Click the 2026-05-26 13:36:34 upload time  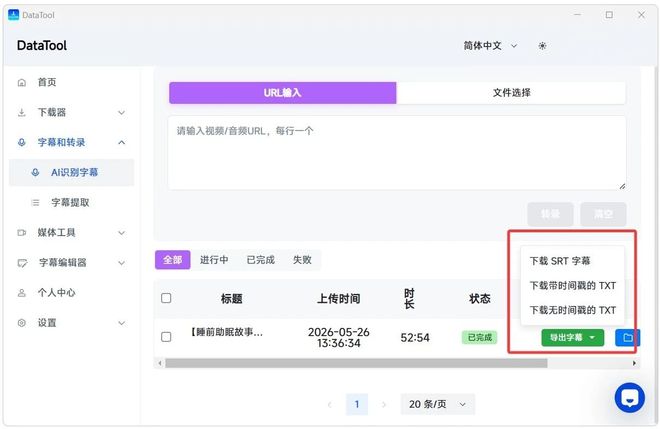[x=339, y=338]
